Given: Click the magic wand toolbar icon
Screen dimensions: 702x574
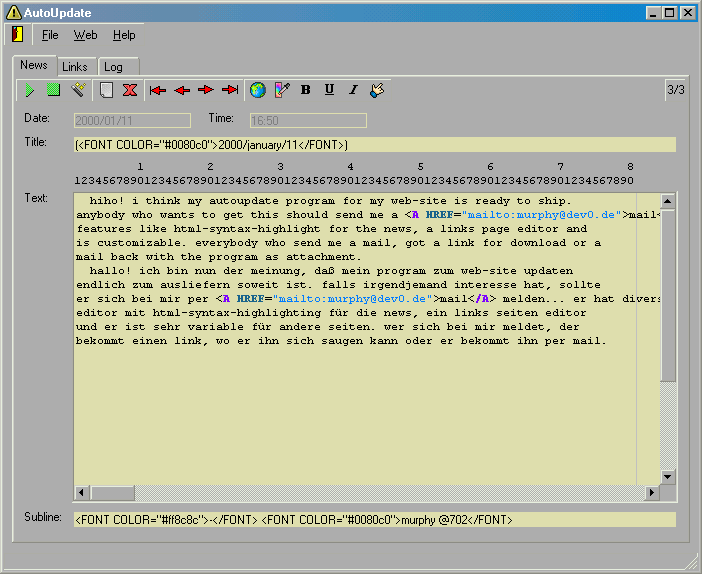Looking at the screenshot, I should [x=78, y=90].
